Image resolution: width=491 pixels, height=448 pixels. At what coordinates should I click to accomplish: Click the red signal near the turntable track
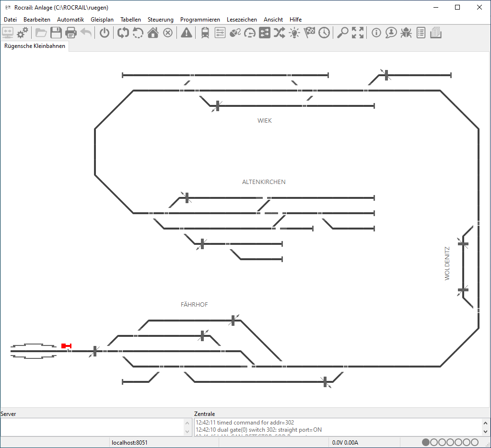pos(66,346)
